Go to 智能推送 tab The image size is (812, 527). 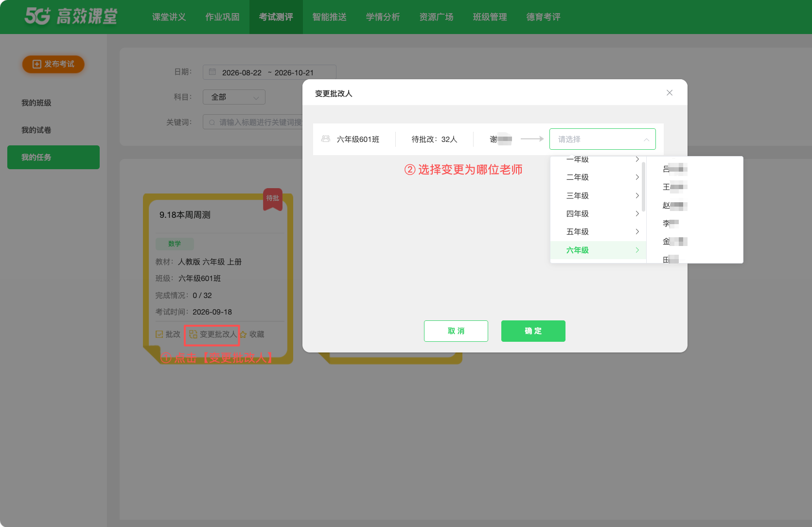pyautogui.click(x=330, y=17)
